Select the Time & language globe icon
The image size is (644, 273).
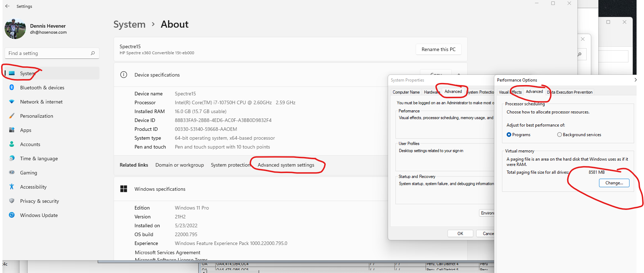12,158
